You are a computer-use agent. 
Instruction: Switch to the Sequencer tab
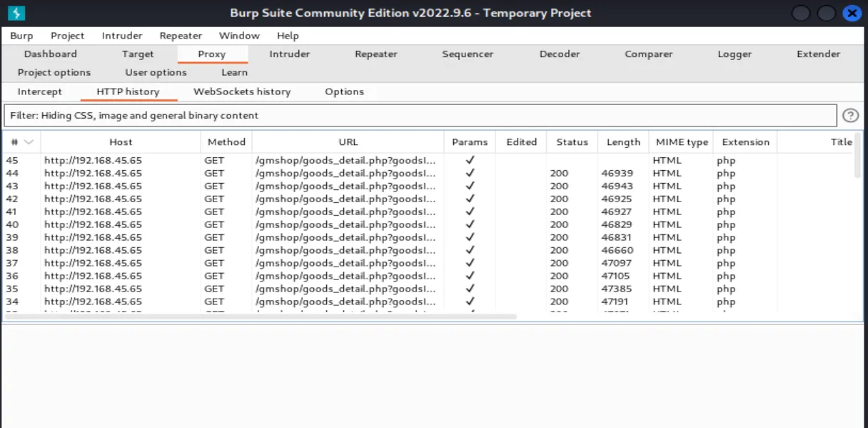click(468, 54)
